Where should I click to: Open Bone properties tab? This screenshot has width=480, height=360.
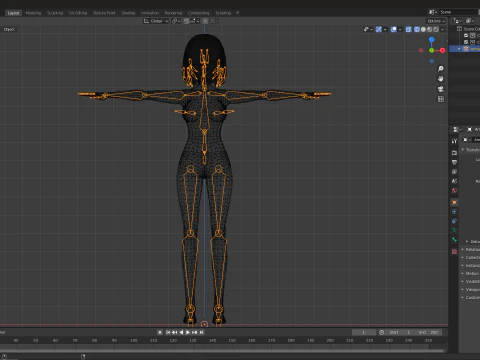pos(454,240)
